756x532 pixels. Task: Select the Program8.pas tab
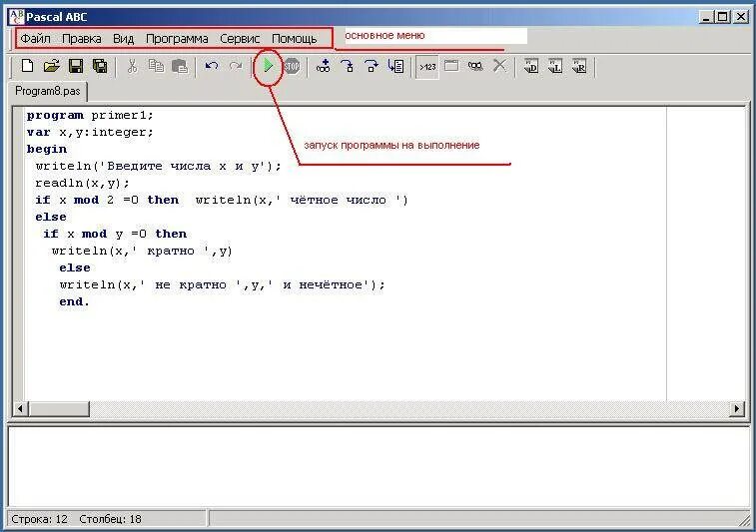tap(48, 91)
